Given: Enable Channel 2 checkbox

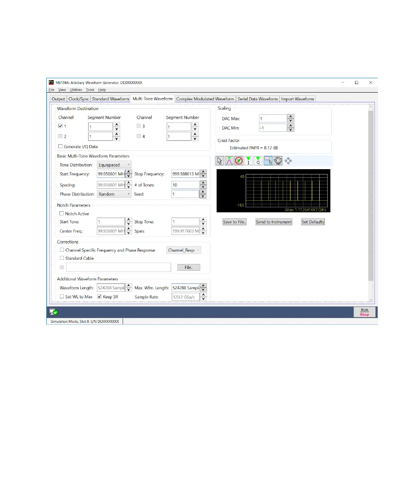Looking at the screenshot, I should pyautogui.click(x=60, y=136).
